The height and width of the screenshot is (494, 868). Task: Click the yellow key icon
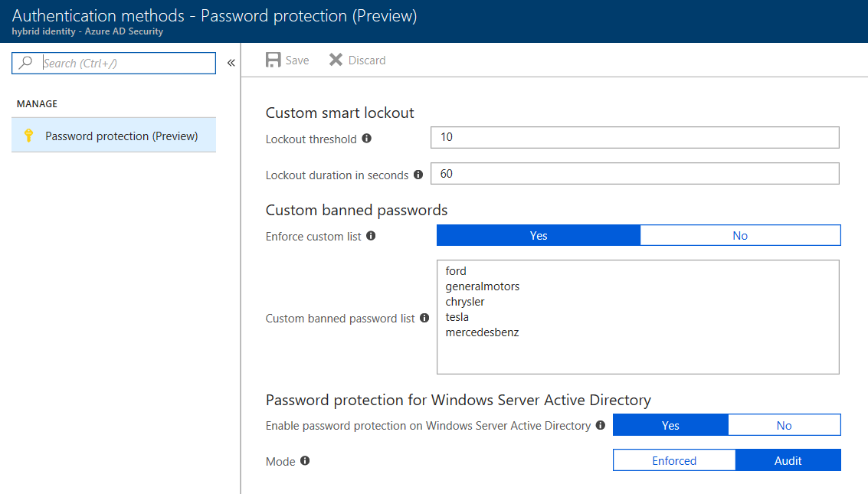coord(29,135)
